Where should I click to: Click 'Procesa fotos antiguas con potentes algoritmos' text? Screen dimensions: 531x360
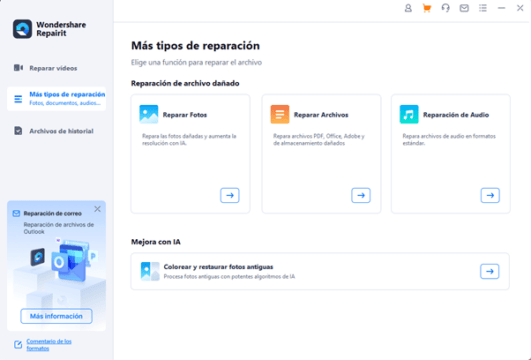(229, 276)
